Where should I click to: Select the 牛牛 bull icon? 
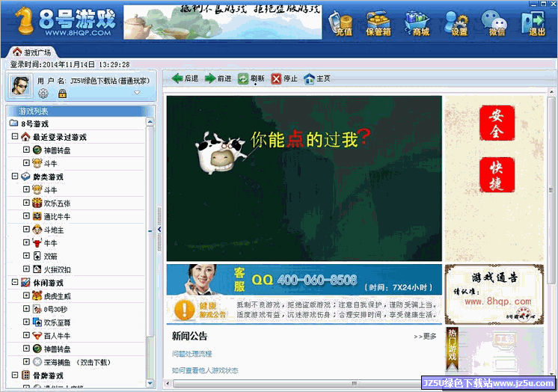37,243
